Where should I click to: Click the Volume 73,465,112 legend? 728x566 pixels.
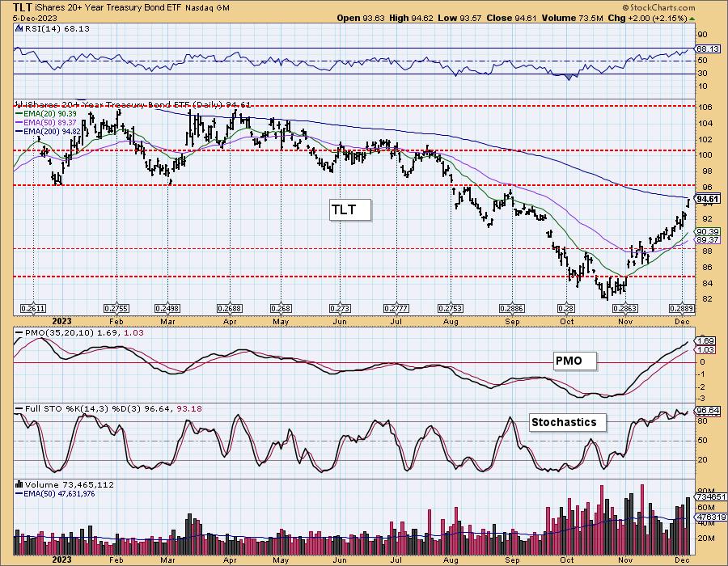pos(70,484)
